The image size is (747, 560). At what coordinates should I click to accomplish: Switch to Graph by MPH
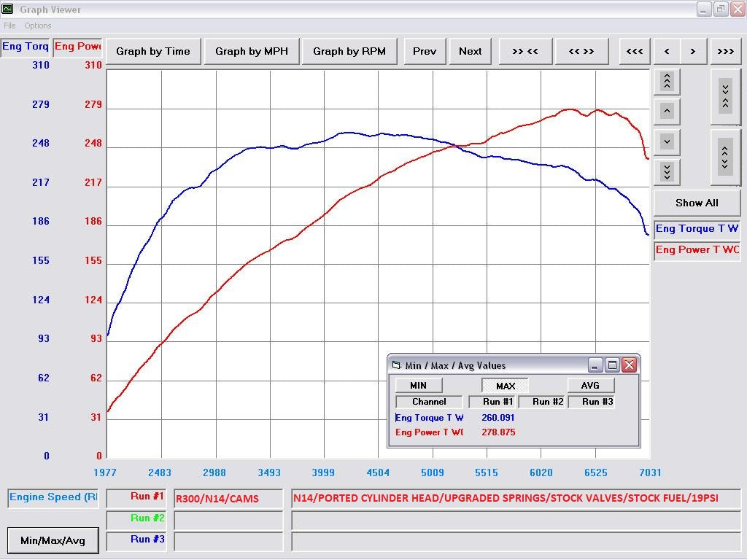252,51
